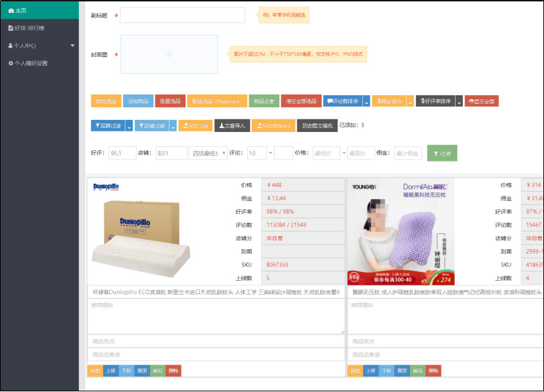
Task: Click the 评论数 value 113084 / 21549
Action: pos(286,225)
